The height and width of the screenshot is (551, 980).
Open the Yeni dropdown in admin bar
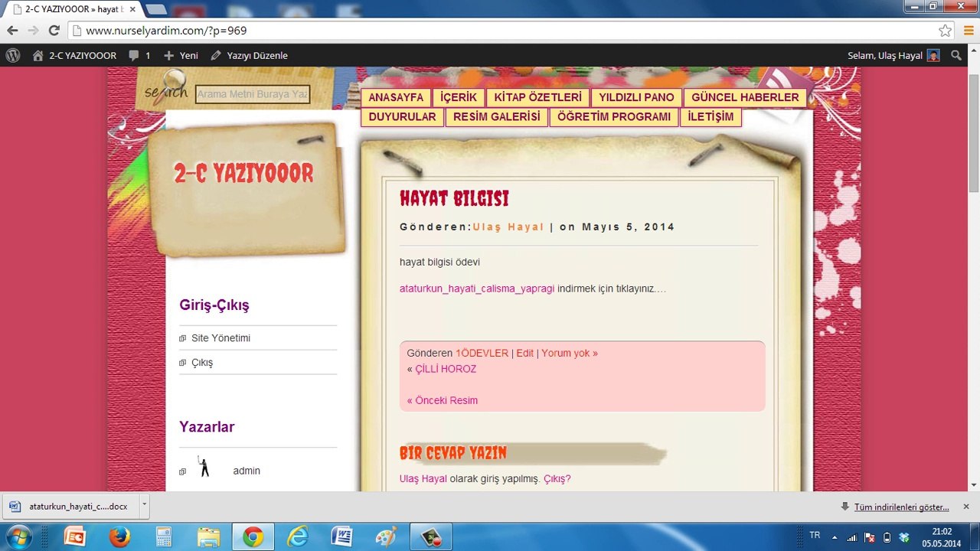pos(181,55)
